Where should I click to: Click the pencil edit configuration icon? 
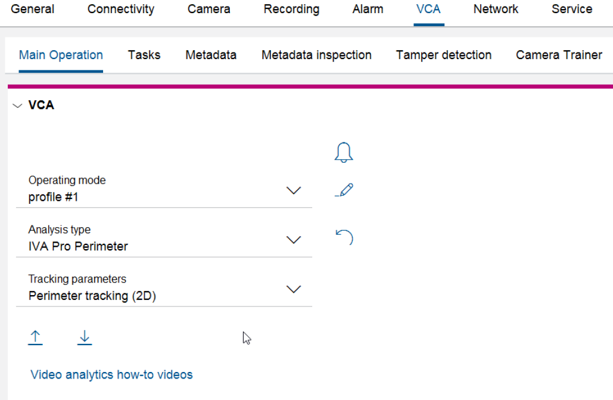tap(344, 190)
